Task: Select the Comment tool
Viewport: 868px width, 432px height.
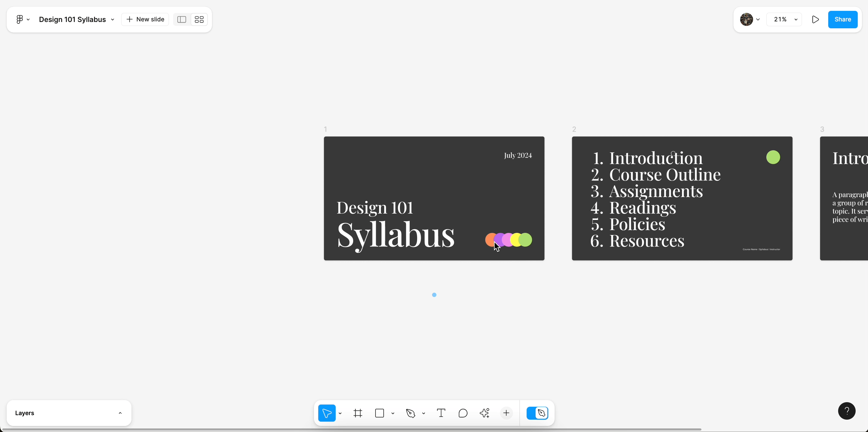Action: point(463,413)
